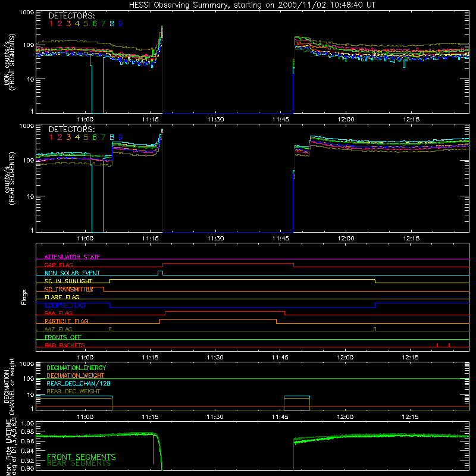Click the FRONT SEGMENTS livetime legend label
476x476 pixels.
(82, 457)
